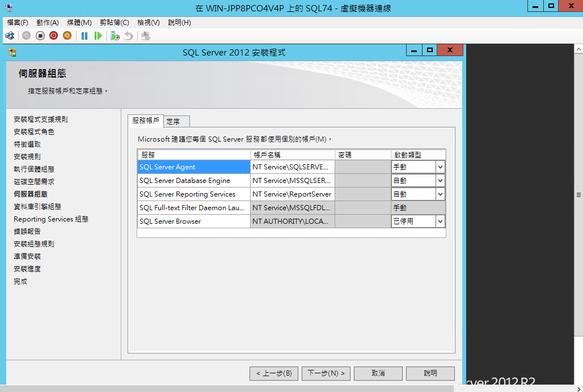The height and width of the screenshot is (392, 583).
Task: Click the 完成 step in sidebar
Action: point(20,282)
